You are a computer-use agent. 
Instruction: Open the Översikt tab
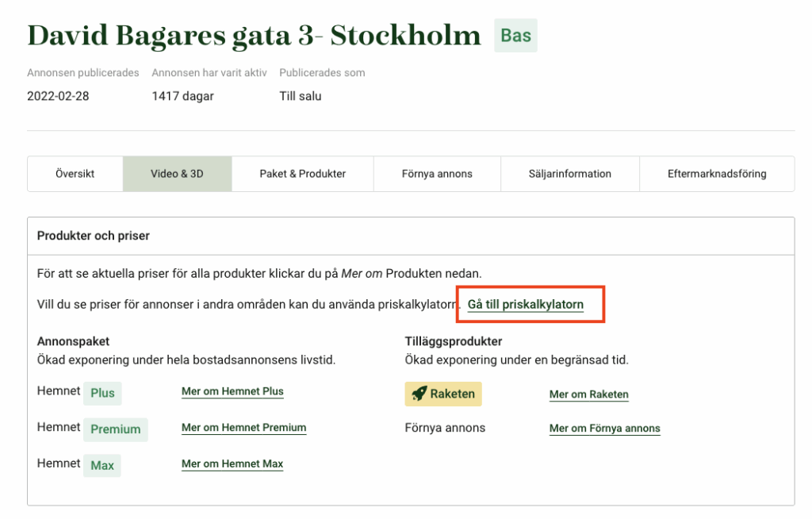(x=75, y=174)
